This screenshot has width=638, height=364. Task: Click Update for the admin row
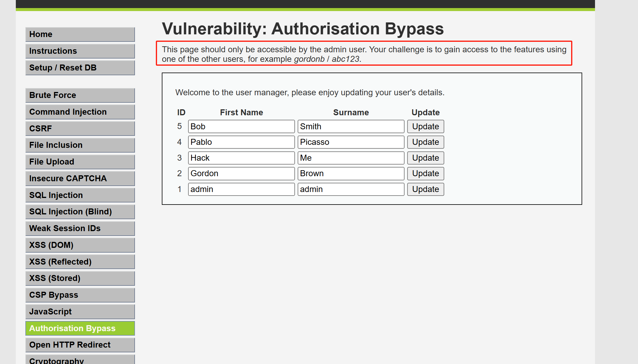click(425, 189)
